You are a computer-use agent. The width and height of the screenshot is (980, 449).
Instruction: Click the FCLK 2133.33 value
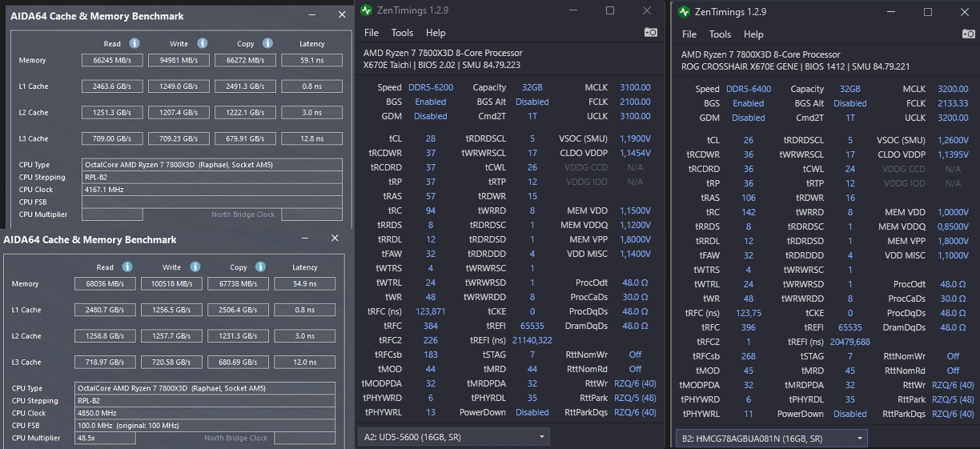point(953,103)
